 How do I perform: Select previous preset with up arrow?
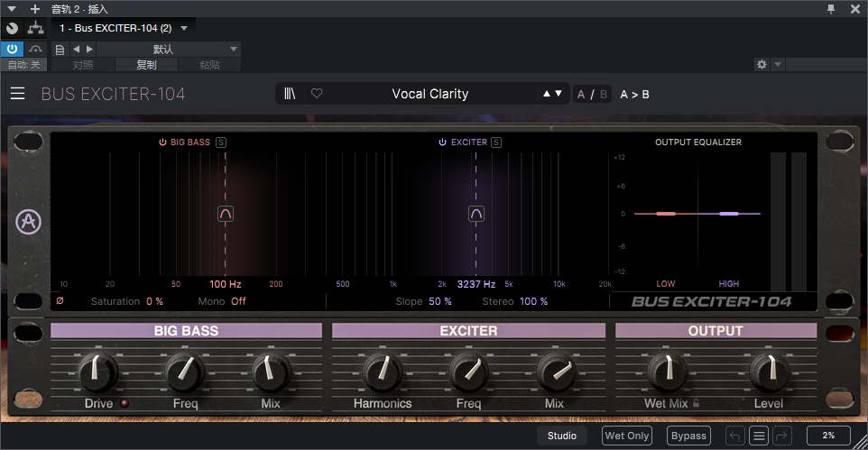[547, 94]
